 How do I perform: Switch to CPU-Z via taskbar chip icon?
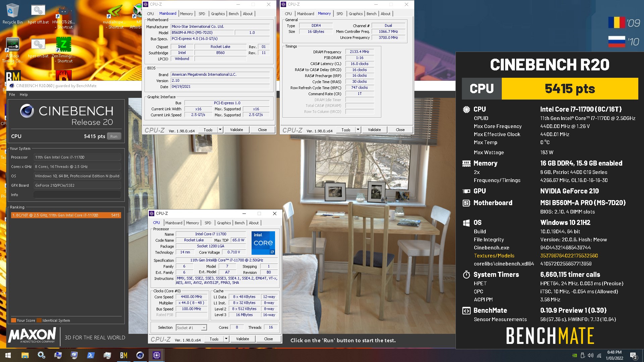point(157,355)
